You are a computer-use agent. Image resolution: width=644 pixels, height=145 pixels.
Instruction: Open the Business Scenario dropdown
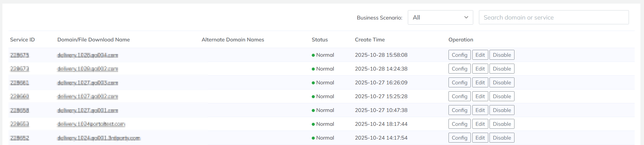(440, 17)
